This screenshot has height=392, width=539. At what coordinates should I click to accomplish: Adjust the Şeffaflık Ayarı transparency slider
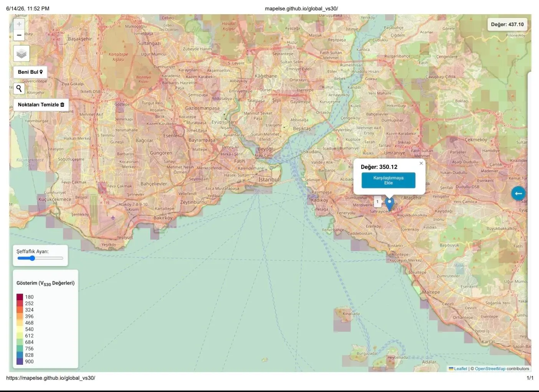(40, 258)
